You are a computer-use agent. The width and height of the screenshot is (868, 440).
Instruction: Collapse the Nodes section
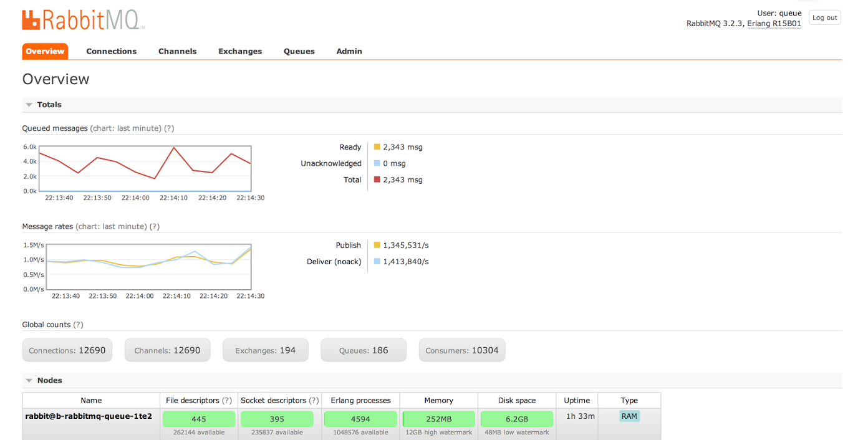coord(29,380)
